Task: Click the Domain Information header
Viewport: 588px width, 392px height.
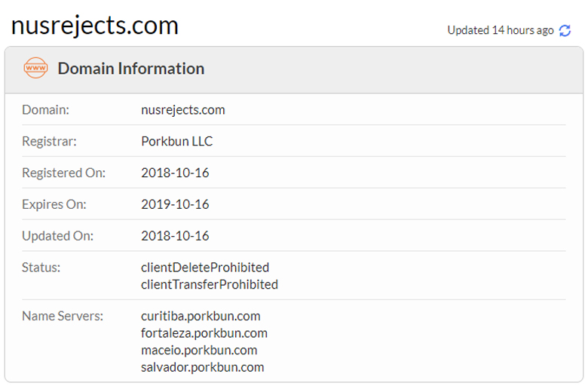Action: point(131,69)
